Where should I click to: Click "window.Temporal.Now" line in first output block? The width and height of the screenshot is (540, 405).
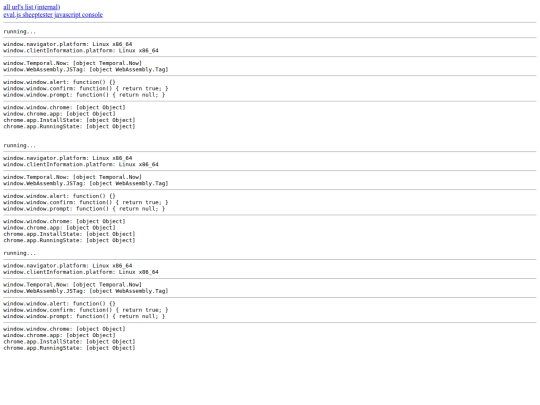73,63
